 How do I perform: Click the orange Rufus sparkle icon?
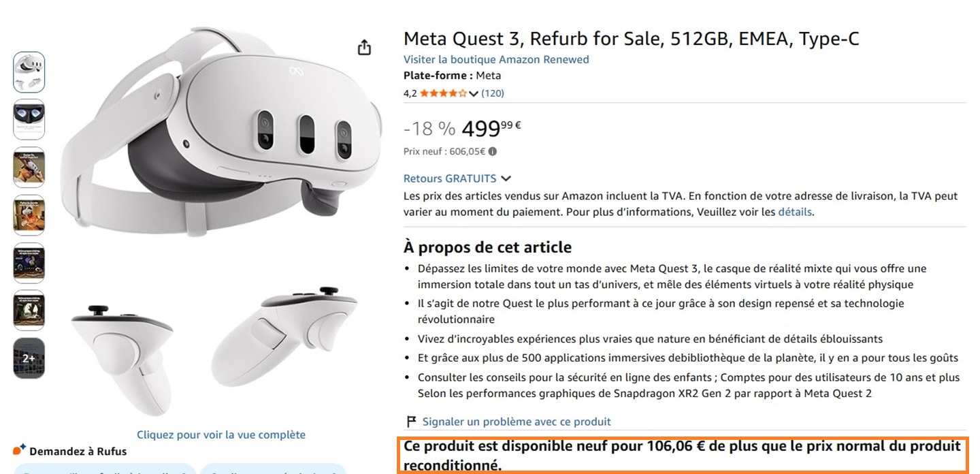pyautogui.click(x=18, y=449)
